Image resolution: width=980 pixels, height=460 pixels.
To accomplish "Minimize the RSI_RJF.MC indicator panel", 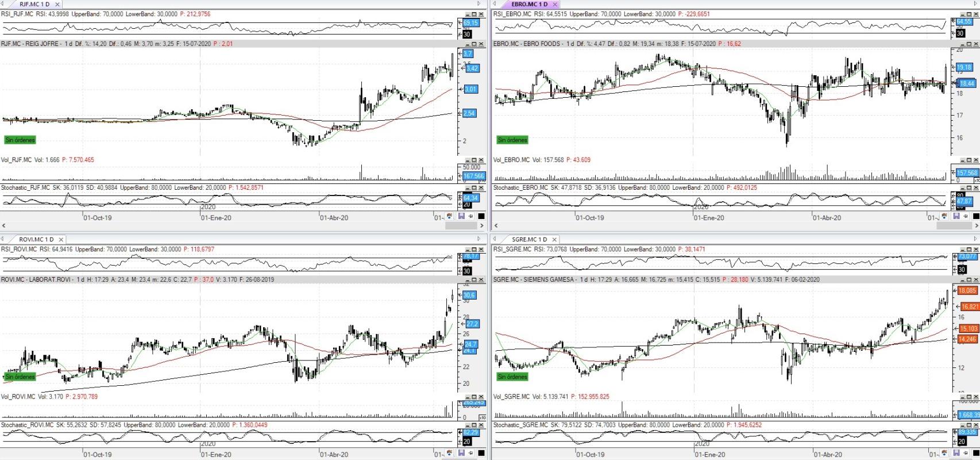I will click(x=468, y=14).
